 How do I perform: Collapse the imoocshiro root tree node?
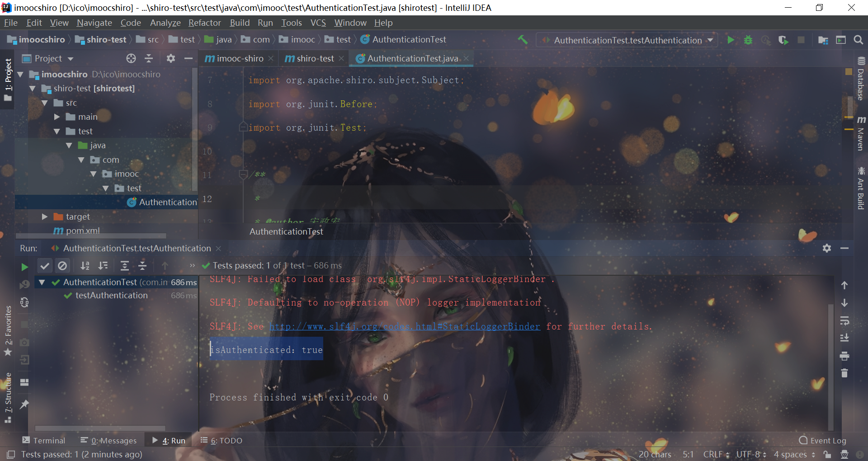[x=20, y=74]
